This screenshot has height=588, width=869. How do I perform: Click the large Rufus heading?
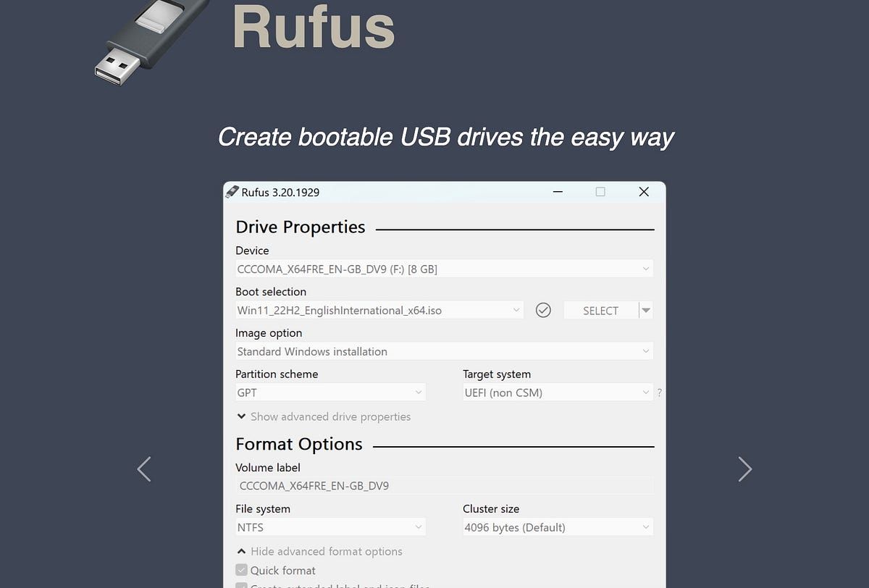(314, 27)
